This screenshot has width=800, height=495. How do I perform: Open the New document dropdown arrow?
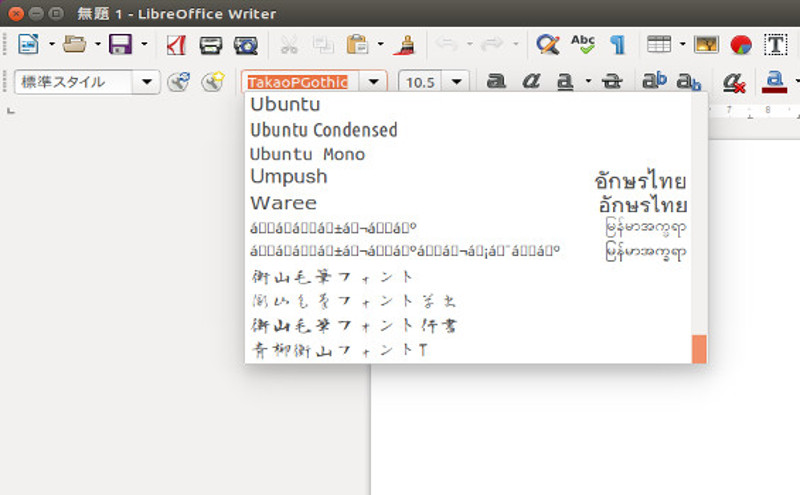click(52, 44)
